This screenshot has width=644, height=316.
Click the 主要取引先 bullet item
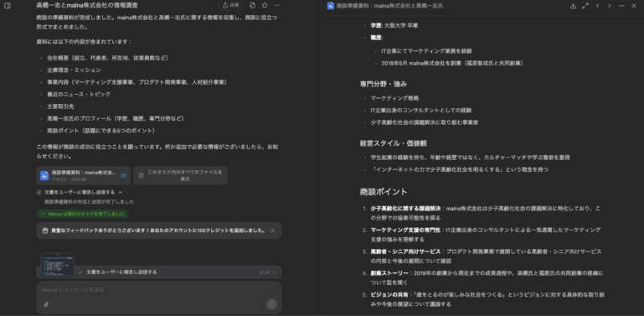point(60,106)
